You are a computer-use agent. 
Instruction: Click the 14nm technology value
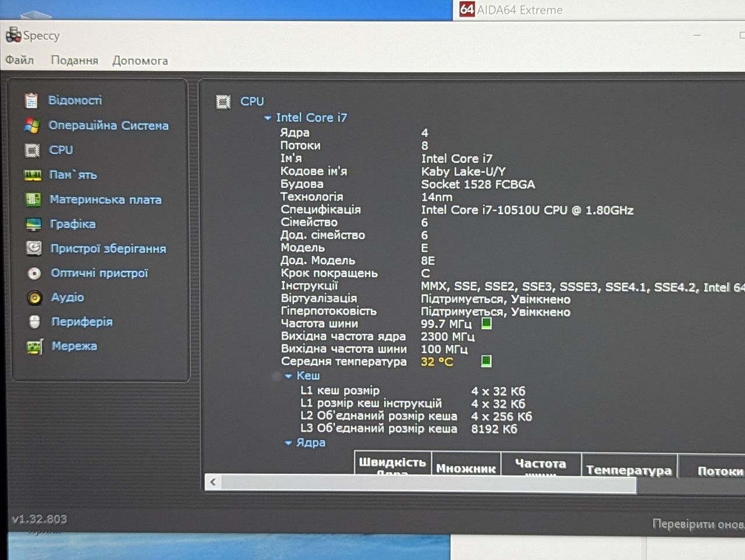(437, 197)
